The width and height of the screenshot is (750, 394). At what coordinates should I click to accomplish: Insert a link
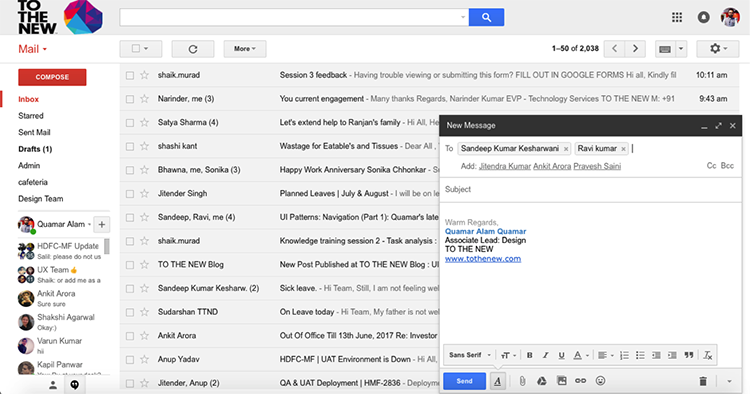click(580, 381)
